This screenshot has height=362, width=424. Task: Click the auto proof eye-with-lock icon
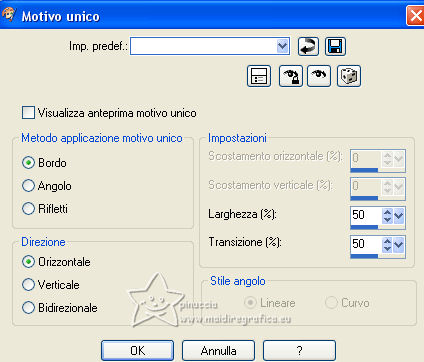pyautogui.click(x=291, y=76)
